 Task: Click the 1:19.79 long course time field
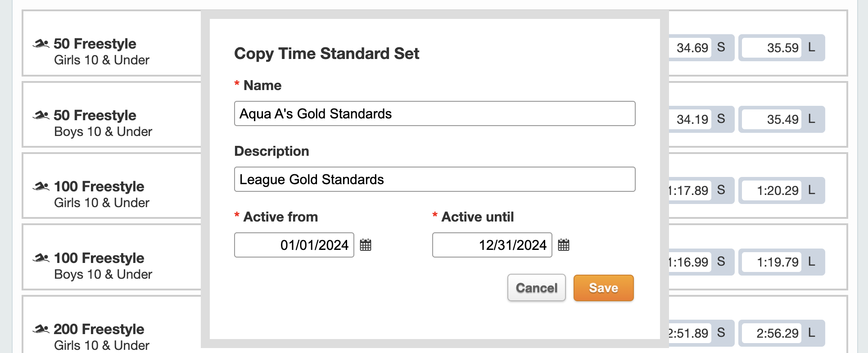click(771, 262)
